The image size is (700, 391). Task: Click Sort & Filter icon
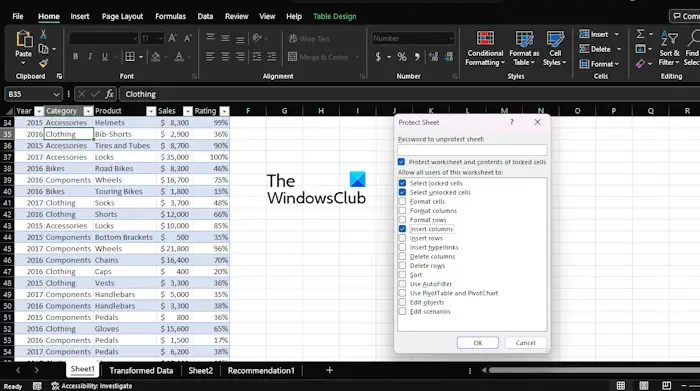(x=669, y=48)
